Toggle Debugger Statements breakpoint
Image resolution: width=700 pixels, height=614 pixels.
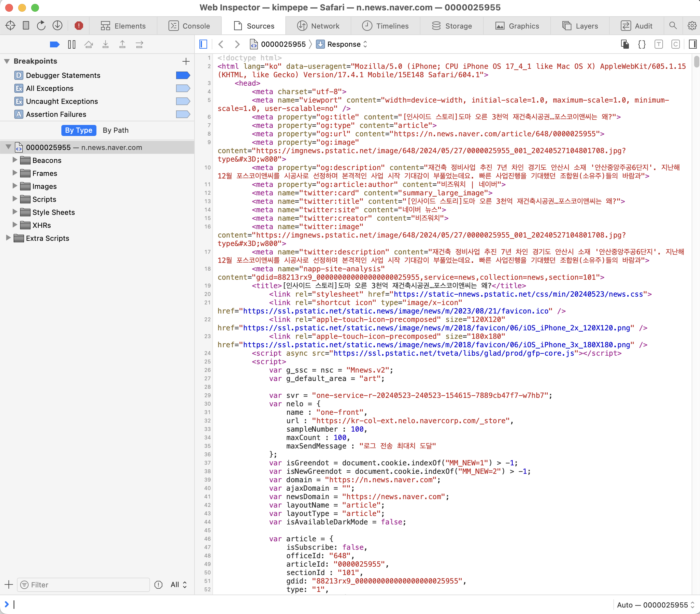[183, 75]
